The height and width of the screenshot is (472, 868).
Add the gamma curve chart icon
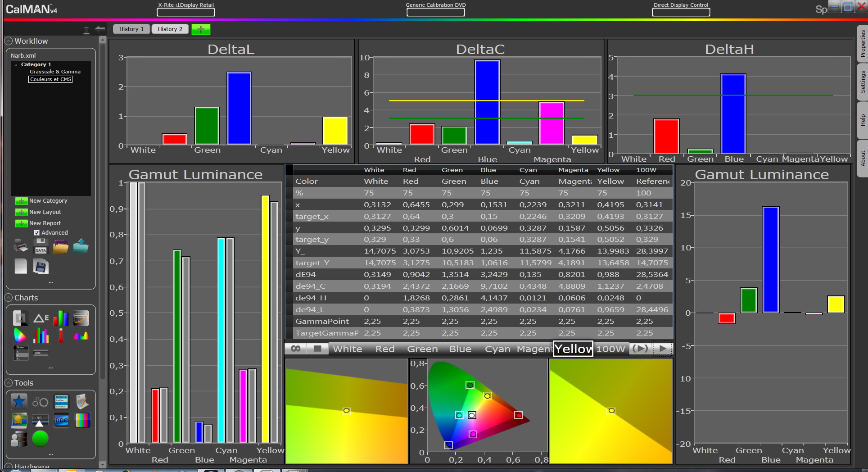[x=81, y=318]
